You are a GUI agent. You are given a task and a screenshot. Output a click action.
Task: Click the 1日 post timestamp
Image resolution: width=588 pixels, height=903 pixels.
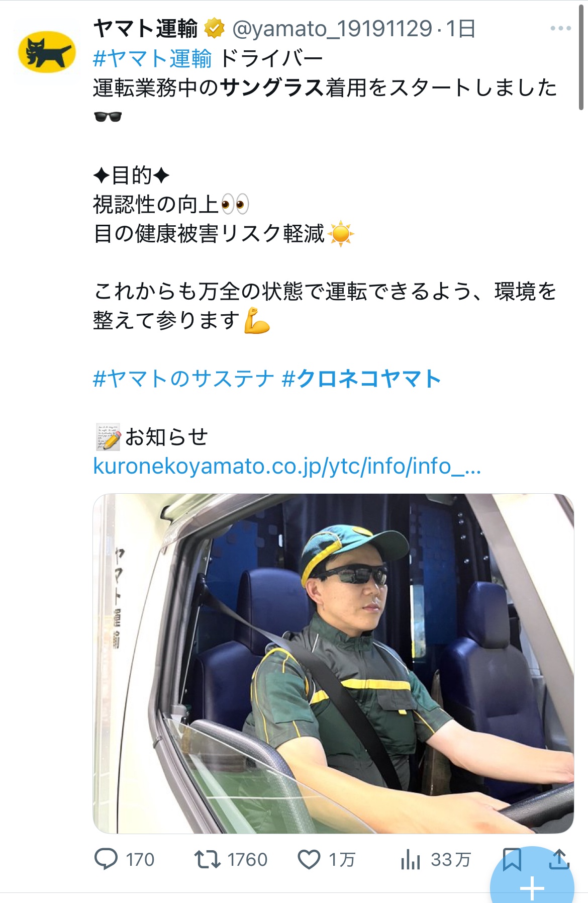pyautogui.click(x=460, y=29)
